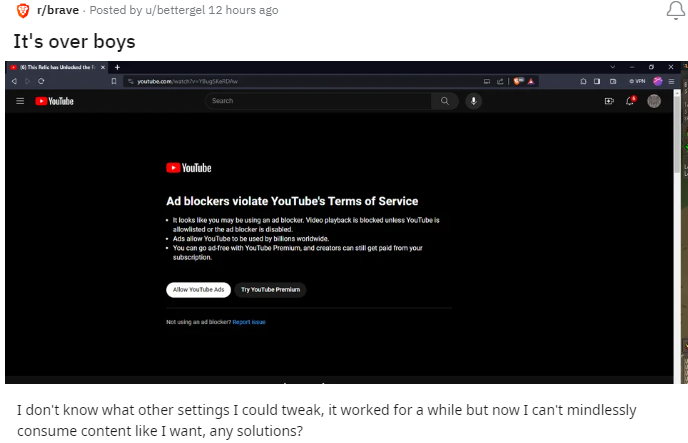This screenshot has height=443, width=688.
Task: Click the YouTube account avatar
Action: pyautogui.click(x=654, y=101)
